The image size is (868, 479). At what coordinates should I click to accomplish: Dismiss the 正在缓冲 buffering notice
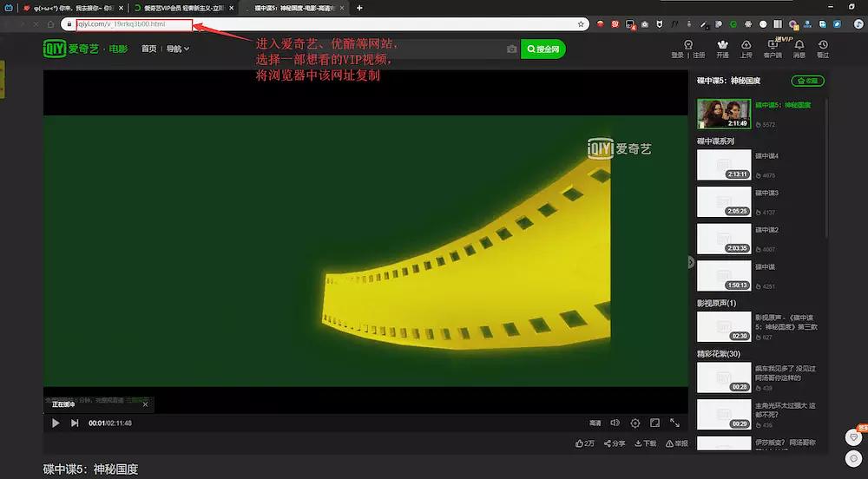[145, 405]
